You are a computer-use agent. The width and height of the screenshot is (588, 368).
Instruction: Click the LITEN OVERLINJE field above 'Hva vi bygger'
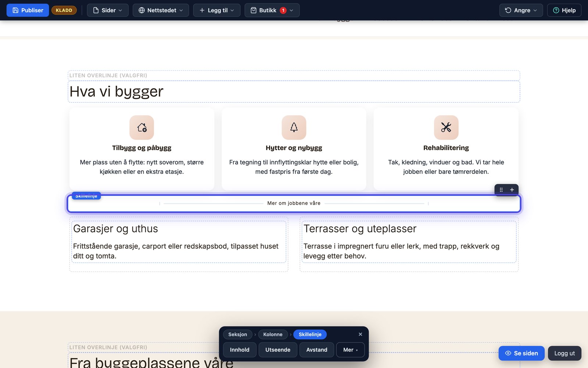(x=294, y=75)
